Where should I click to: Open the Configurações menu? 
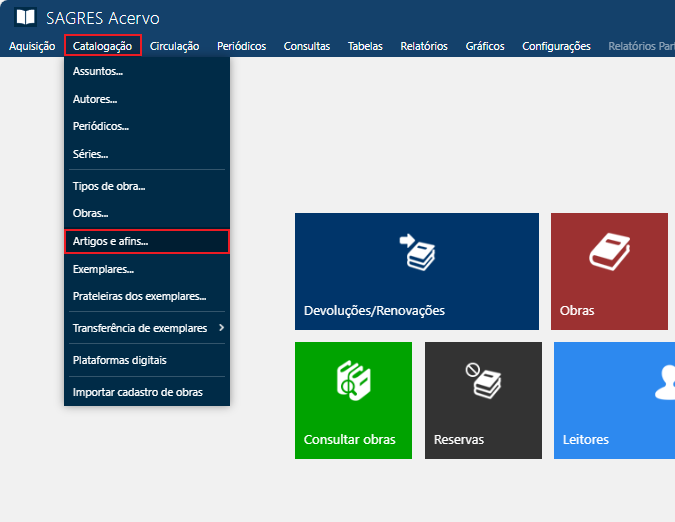(x=556, y=46)
